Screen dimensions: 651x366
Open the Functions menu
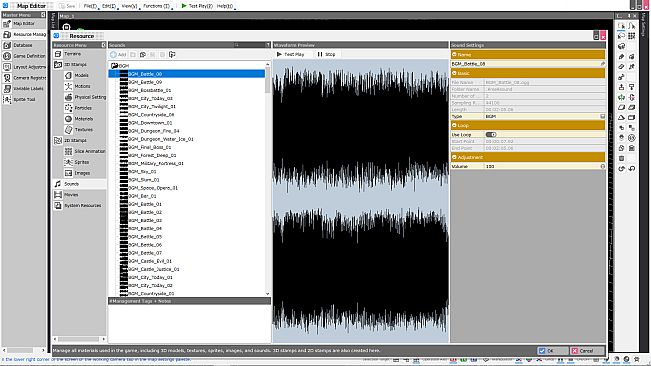(157, 6)
